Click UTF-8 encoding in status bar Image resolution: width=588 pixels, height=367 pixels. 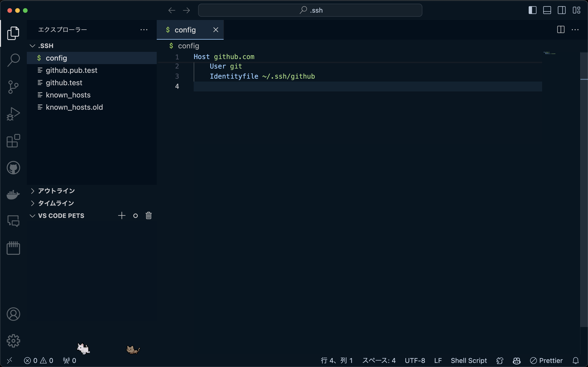[x=415, y=360]
